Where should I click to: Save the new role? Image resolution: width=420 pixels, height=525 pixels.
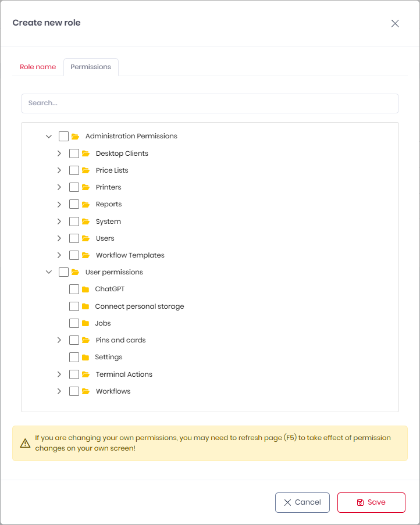coord(371,502)
